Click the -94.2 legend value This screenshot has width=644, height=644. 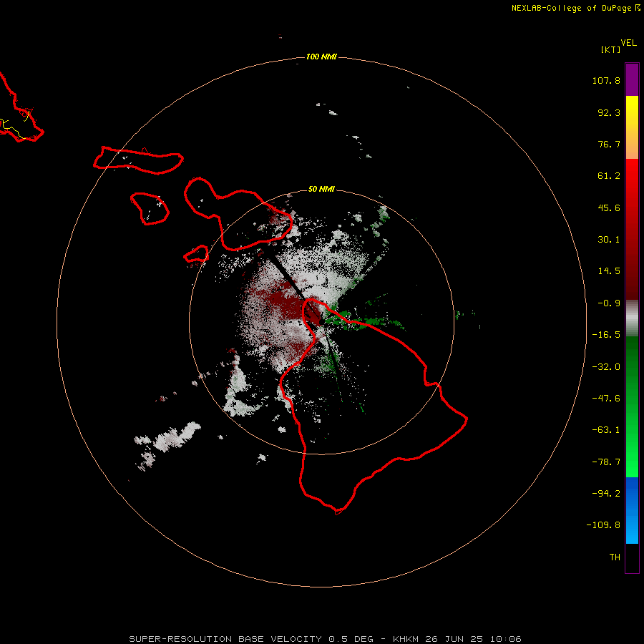pos(606,493)
